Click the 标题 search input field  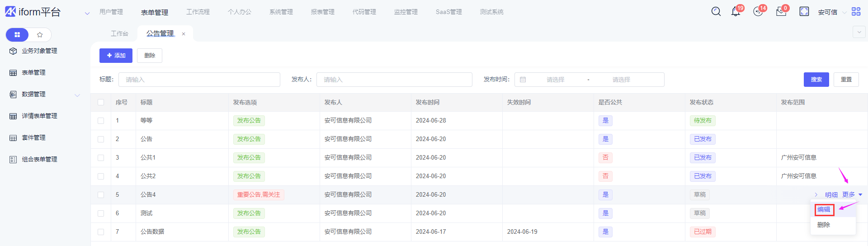(x=199, y=80)
